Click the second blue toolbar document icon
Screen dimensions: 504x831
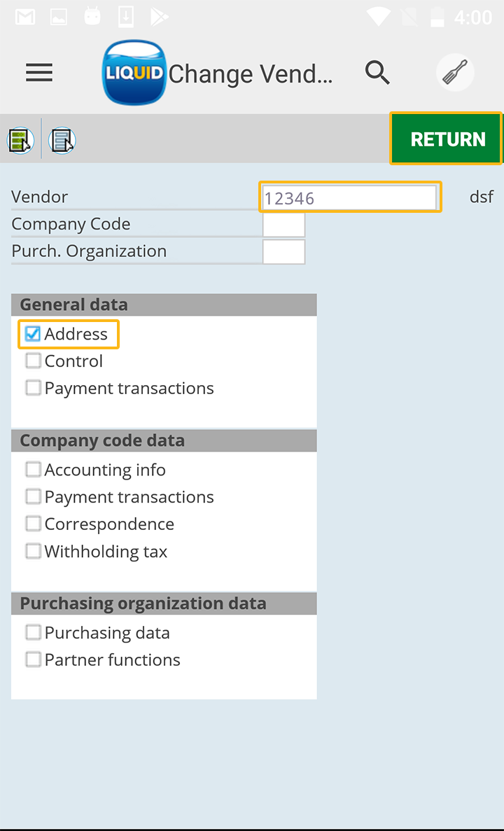coord(62,140)
